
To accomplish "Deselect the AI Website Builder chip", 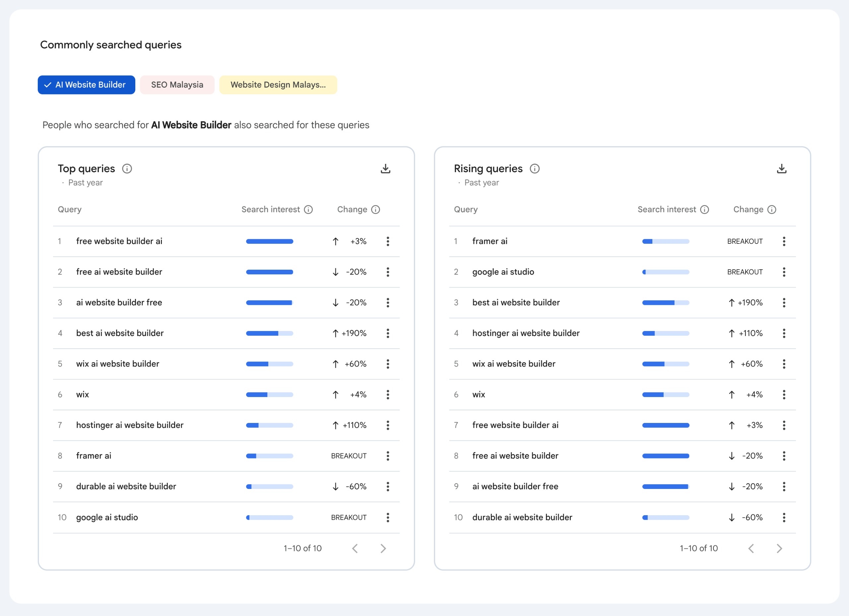I will click(x=87, y=85).
